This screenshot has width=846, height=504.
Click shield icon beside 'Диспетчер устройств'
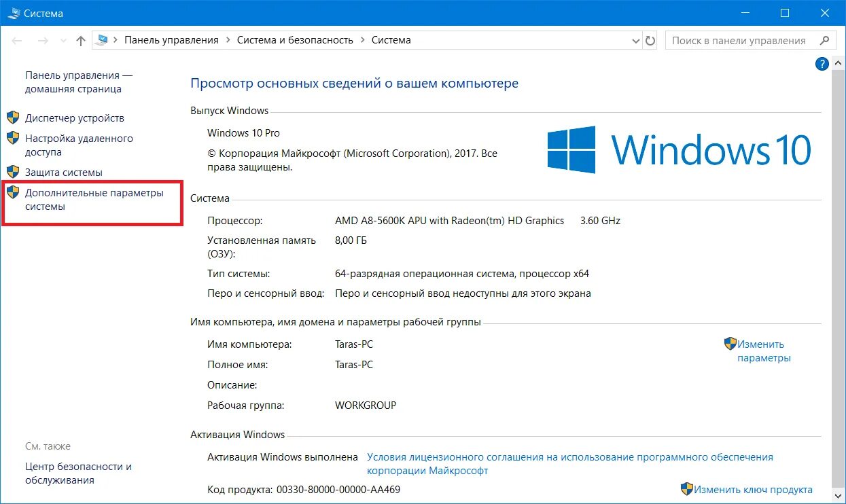13,118
